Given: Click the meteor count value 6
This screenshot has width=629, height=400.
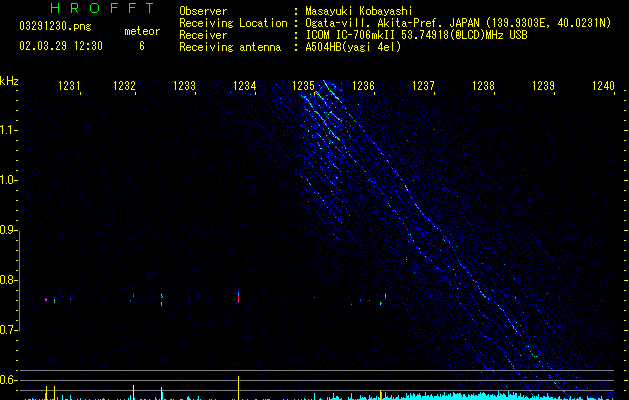Looking at the screenshot, I should pyautogui.click(x=142, y=46).
